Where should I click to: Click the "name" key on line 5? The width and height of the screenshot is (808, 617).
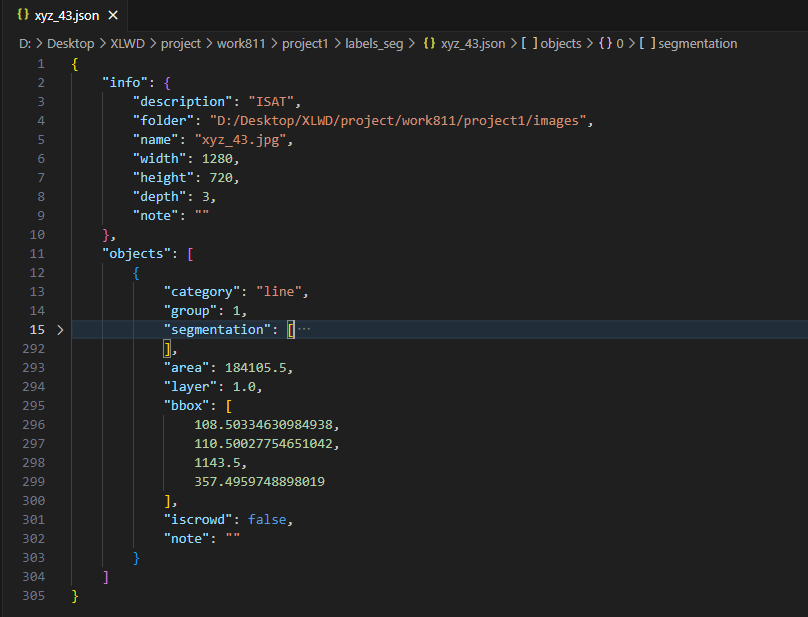[156, 140]
